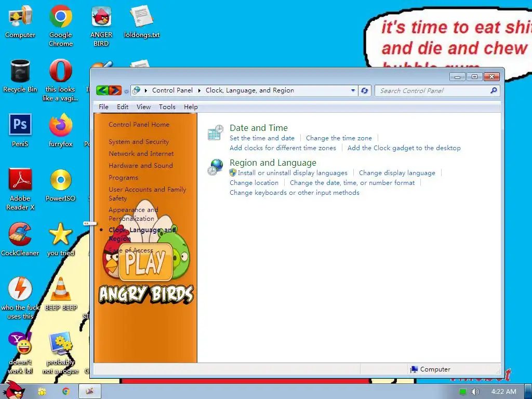
Task: Open the Help menu
Action: (191, 107)
